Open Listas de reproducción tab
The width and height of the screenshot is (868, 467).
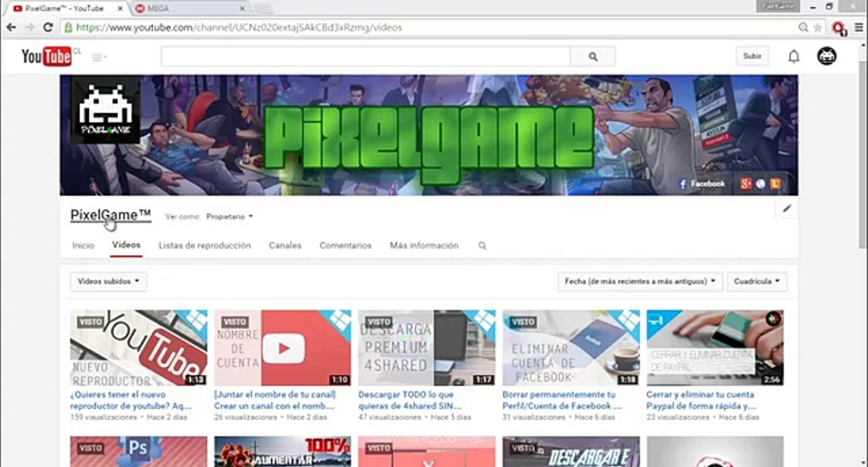coord(205,246)
